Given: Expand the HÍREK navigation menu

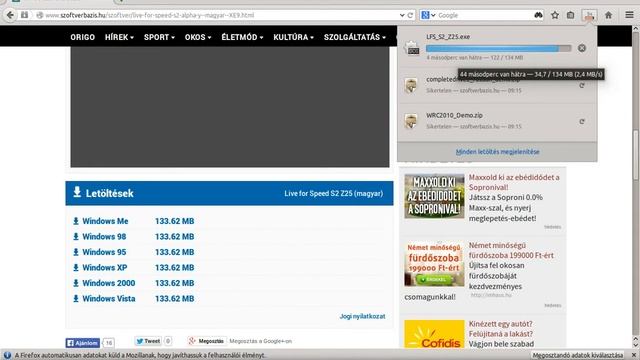Looking at the screenshot, I should 119,37.
